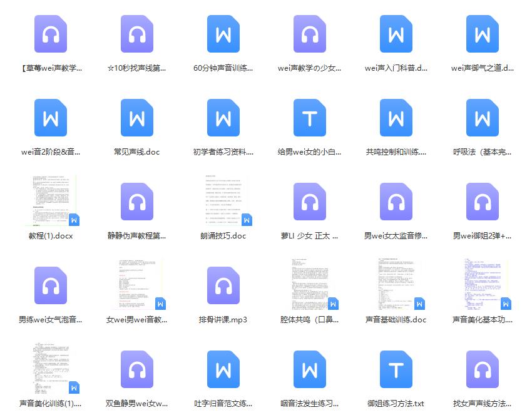Open the 给男wei女的小白 text file icon
Image resolution: width=532 pixels, height=420 pixels.
309,118
